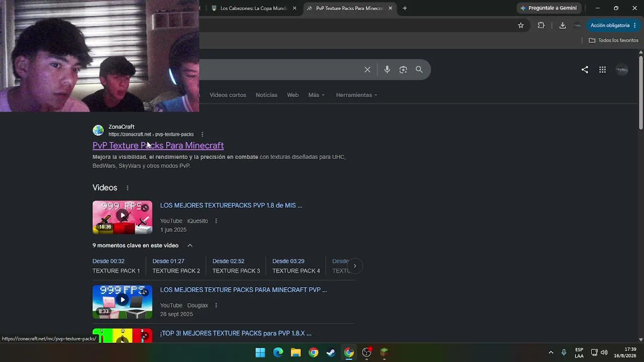Open Steam from the taskbar
Image resolution: width=644 pixels, height=362 pixels.
pos(331,352)
